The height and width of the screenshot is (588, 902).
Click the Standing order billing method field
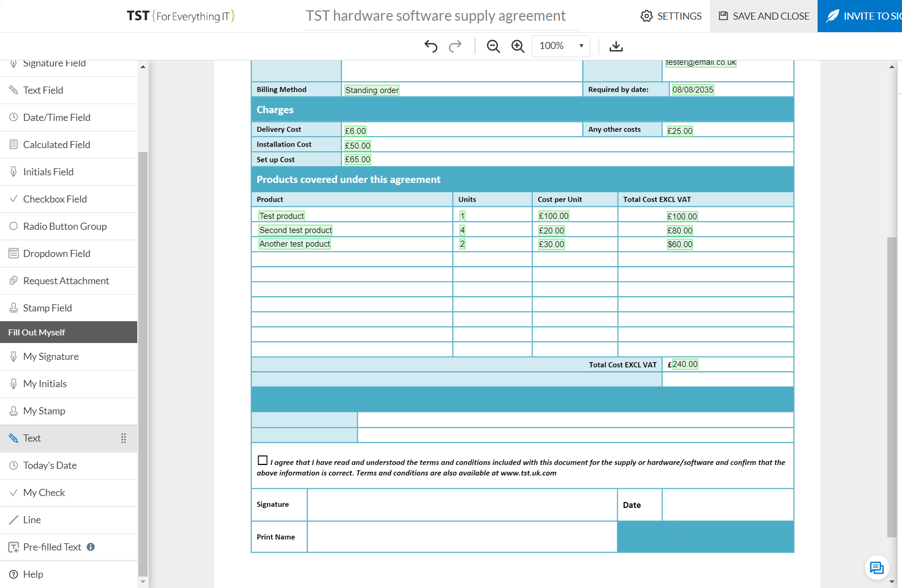(372, 90)
